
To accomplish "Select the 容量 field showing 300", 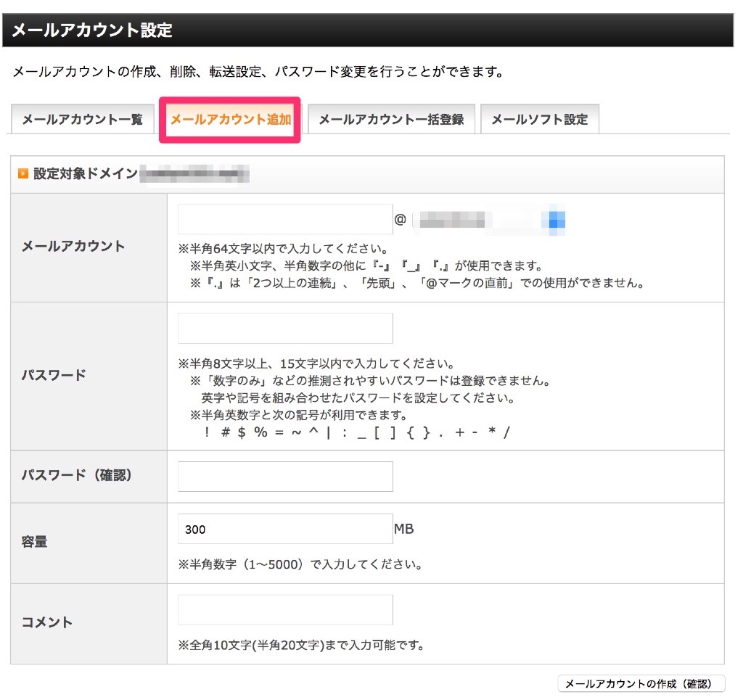I will (x=284, y=528).
